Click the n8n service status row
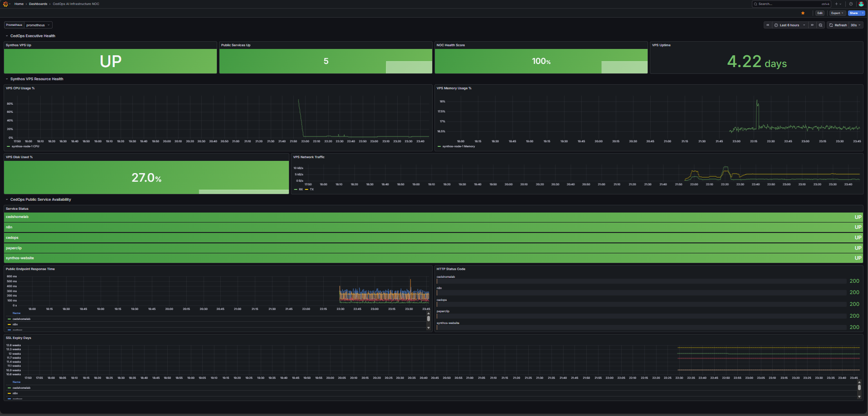The image size is (868, 416). pos(434,227)
